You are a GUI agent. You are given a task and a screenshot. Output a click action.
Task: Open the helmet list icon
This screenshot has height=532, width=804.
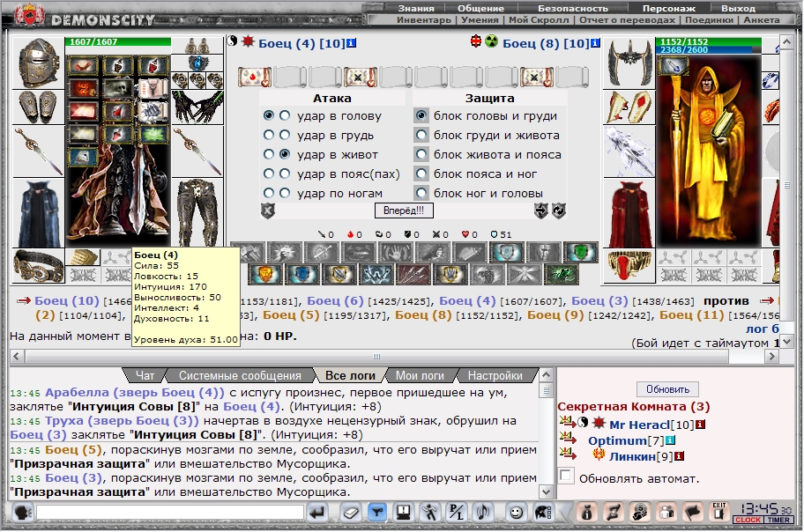click(x=543, y=512)
